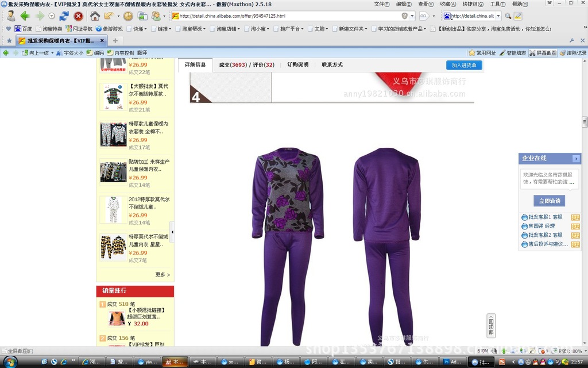Screen dimensions: 588x368
Task: Expand the 淘宝店铺 bookmarks folder
Action: (225, 29)
